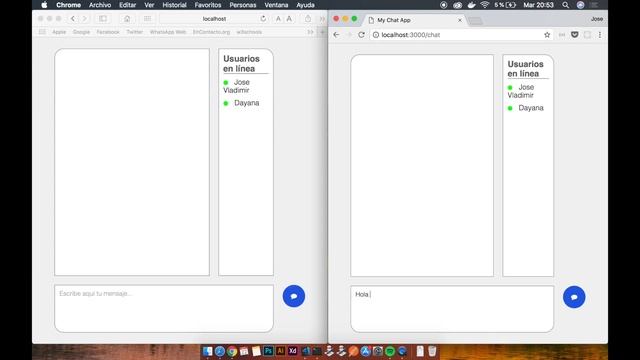Screen dimensions: 640x360
Task: Open the Pocket extension icon in Chrome
Action: (575, 35)
